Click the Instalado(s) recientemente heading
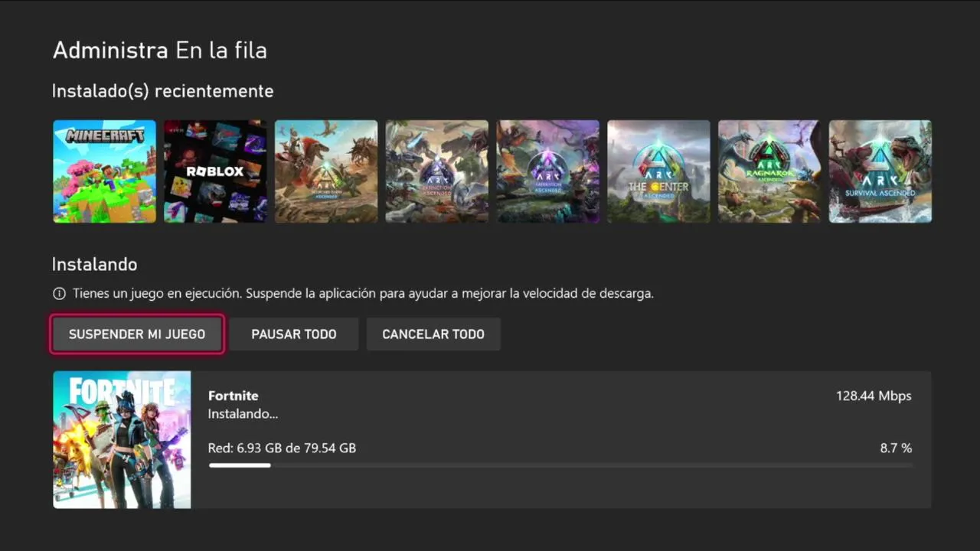Image resolution: width=980 pixels, height=551 pixels. pyautogui.click(x=162, y=91)
